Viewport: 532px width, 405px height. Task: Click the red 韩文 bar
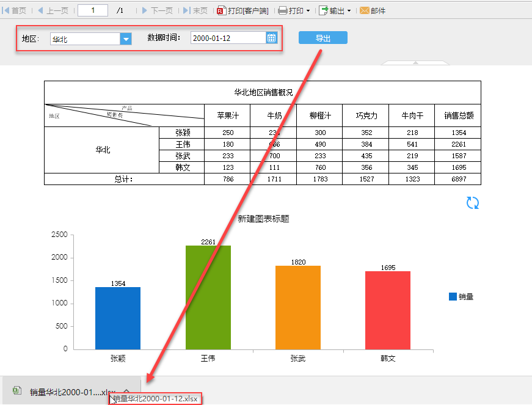click(388, 310)
